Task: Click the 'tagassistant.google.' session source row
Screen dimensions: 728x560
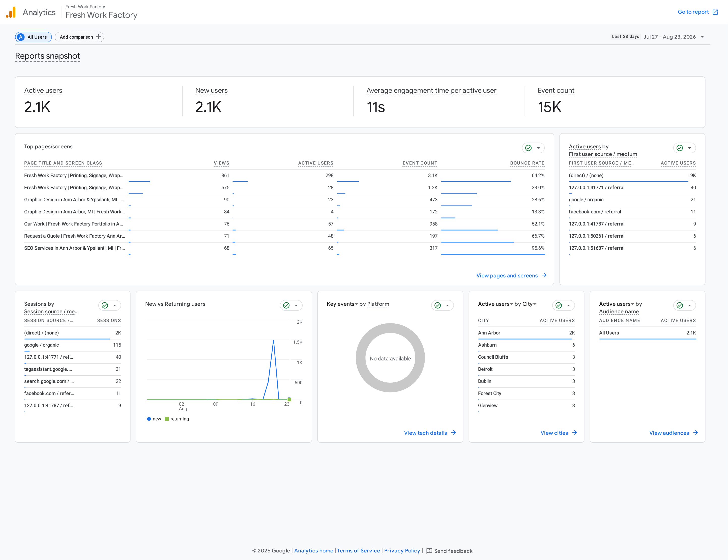Action: (x=72, y=369)
